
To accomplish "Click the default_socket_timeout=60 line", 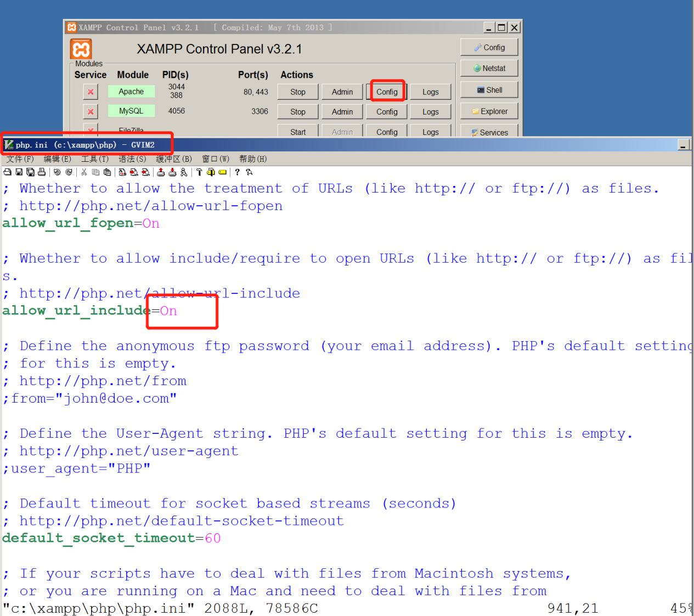I will [x=112, y=538].
